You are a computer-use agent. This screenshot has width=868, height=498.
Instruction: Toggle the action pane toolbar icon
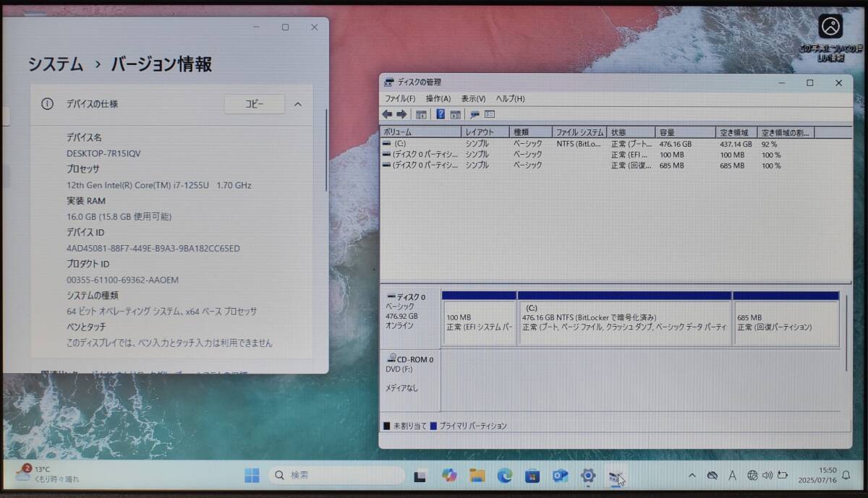tap(456, 114)
